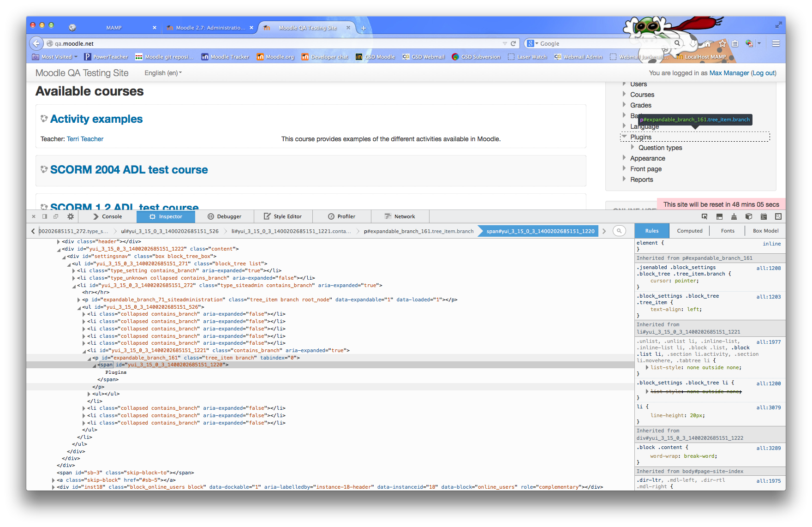The image size is (812, 527).
Task: Switch to the Computed tab
Action: [690, 231]
